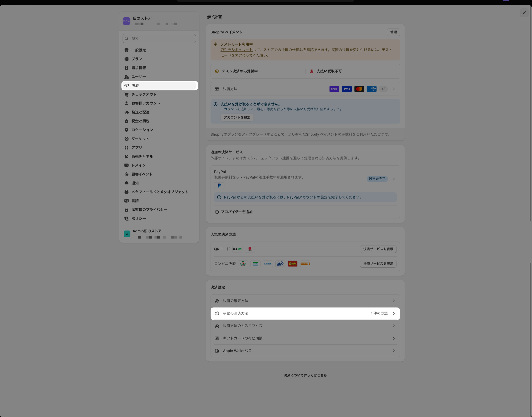532x417 pixels.
Task: Click the Lawson logo in コンビニ決済
Action: point(268,264)
